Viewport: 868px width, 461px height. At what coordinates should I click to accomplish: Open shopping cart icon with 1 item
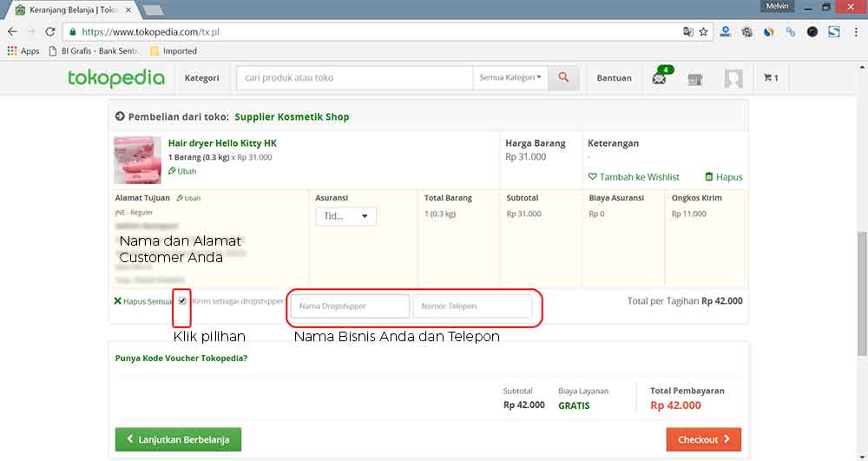[771, 78]
